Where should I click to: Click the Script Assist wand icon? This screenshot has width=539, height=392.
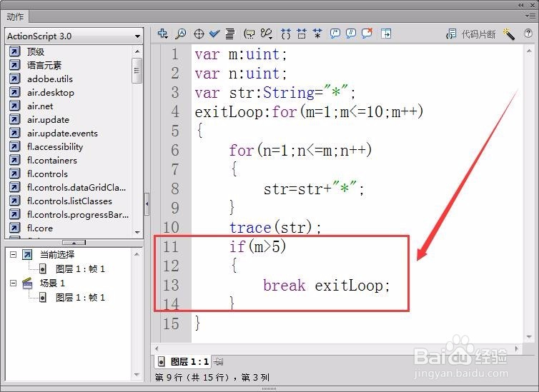click(509, 34)
